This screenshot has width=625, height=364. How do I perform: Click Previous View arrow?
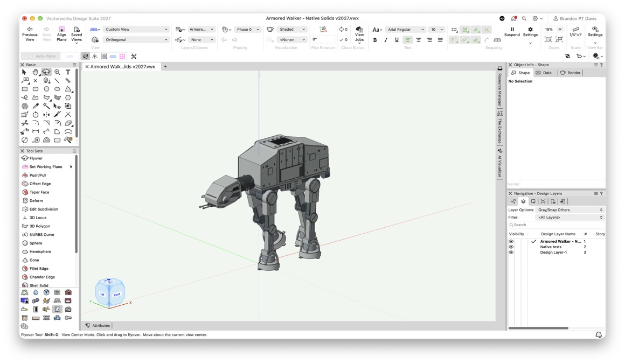click(x=30, y=34)
